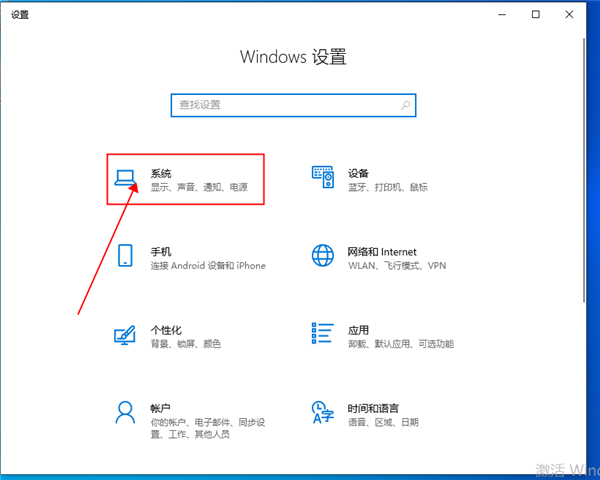600x480 pixels.
Task: Open the 个性化 paintbrush icon
Action: pos(125,335)
